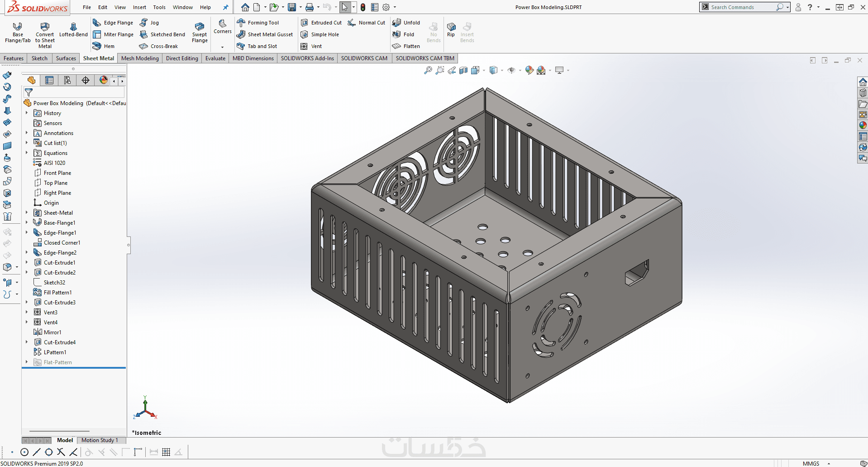Activate the Extruded Cut tool
Screen dimensions: 868x467
click(321, 23)
